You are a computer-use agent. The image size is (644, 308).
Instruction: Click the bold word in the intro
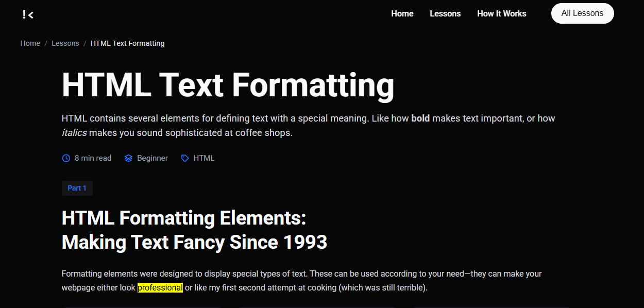coord(420,118)
